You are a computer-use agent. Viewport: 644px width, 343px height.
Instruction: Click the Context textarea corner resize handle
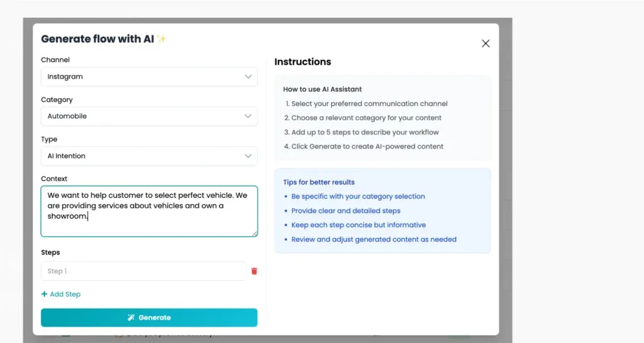click(x=255, y=234)
